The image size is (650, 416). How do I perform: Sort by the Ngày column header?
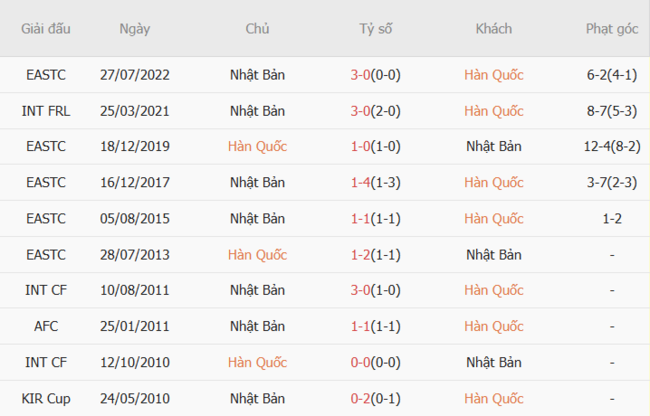pyautogui.click(x=135, y=29)
